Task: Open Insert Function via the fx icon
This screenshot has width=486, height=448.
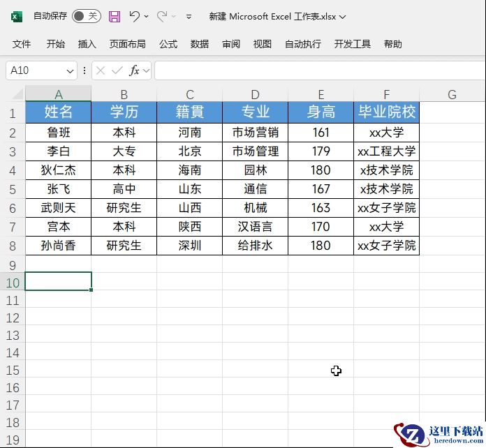Action: click(134, 71)
